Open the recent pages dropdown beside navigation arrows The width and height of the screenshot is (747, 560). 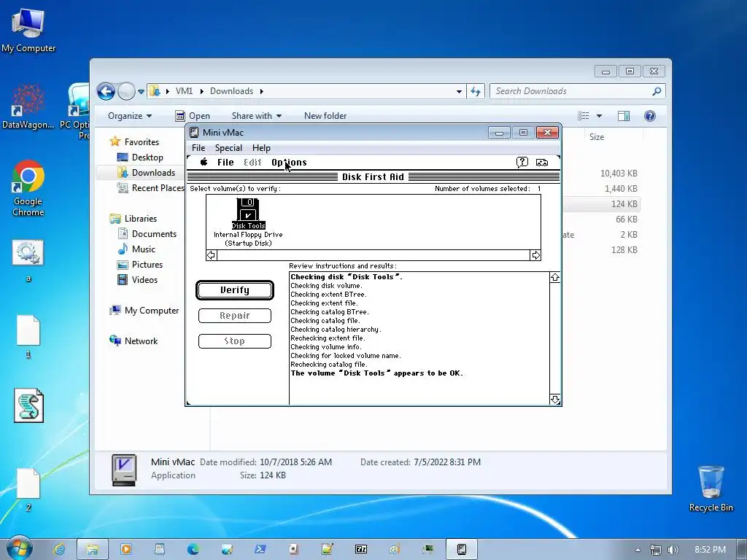click(141, 91)
